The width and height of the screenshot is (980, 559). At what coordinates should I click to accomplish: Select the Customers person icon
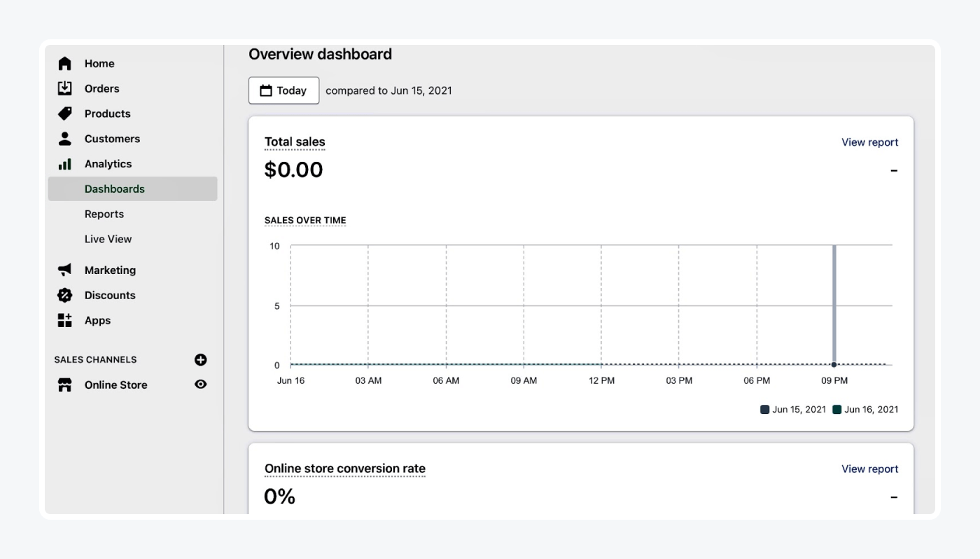[64, 139]
